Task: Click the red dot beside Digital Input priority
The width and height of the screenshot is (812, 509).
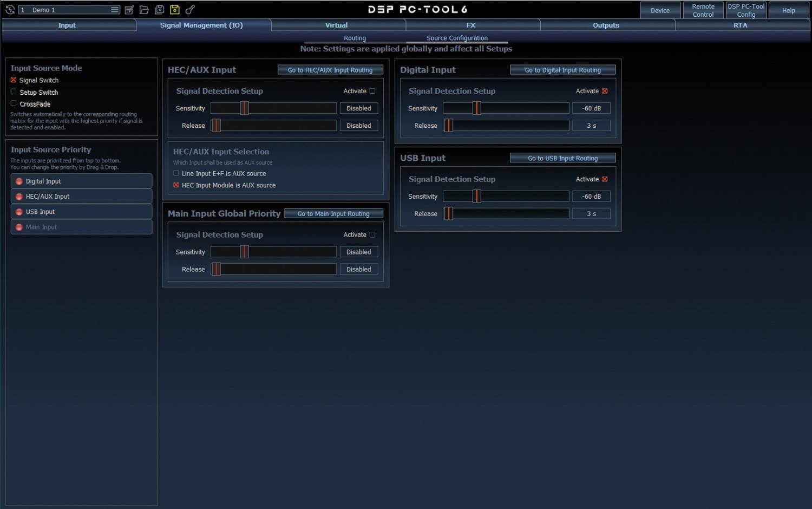Action: tap(19, 181)
